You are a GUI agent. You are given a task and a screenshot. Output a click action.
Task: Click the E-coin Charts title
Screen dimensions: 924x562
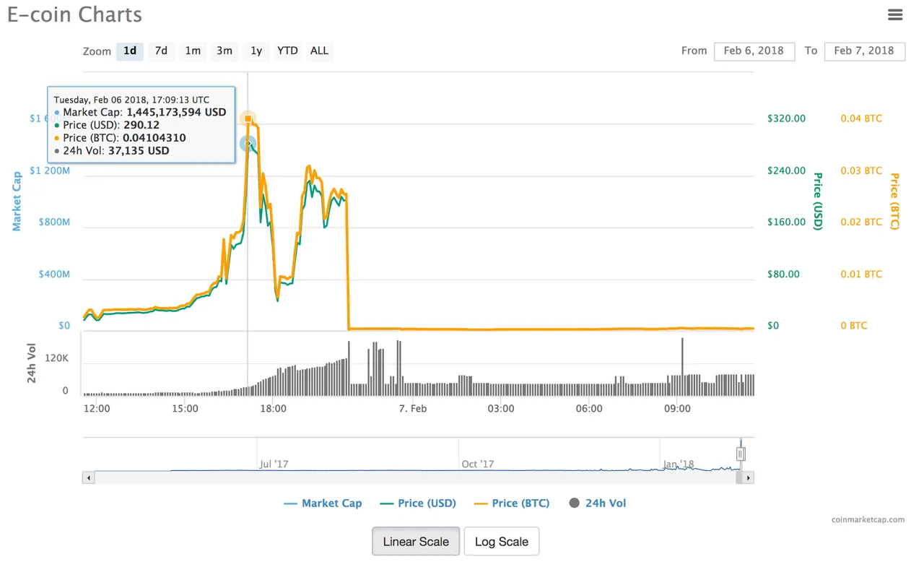(74, 14)
